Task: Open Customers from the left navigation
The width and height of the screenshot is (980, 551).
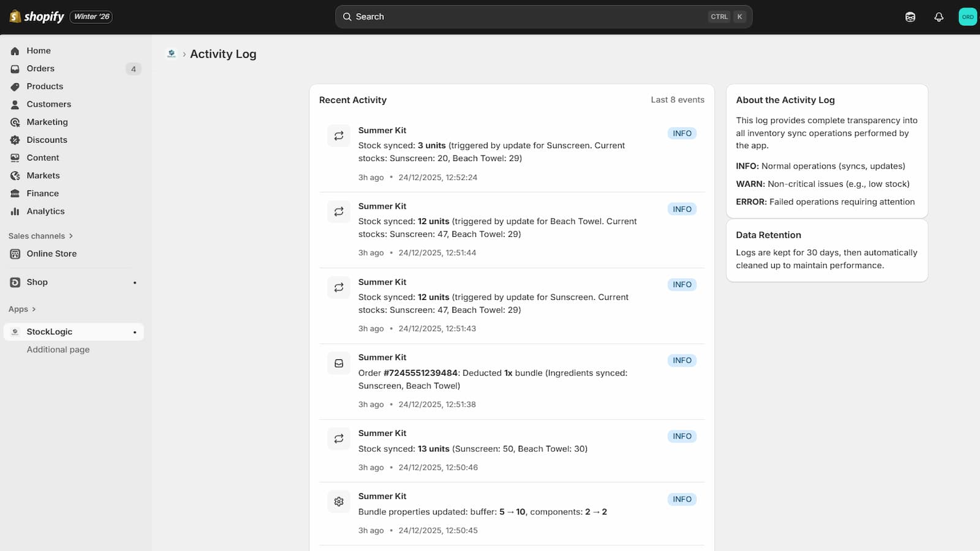Action: click(48, 104)
